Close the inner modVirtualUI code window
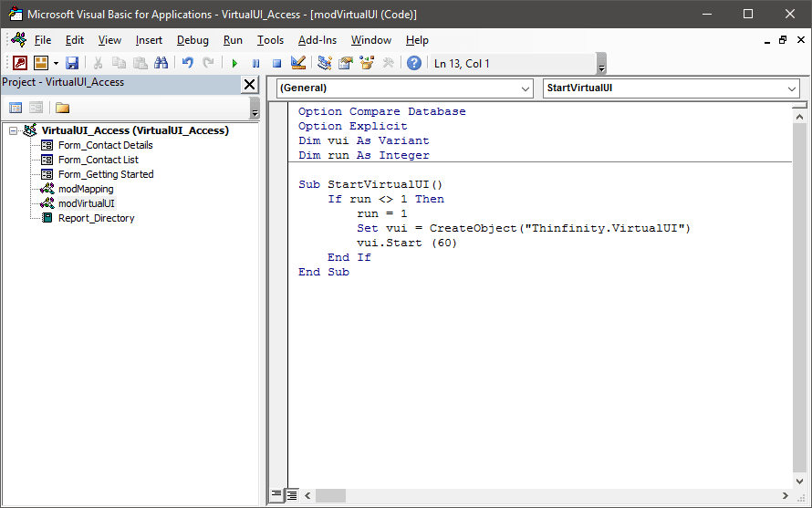The width and height of the screenshot is (812, 508). point(801,40)
